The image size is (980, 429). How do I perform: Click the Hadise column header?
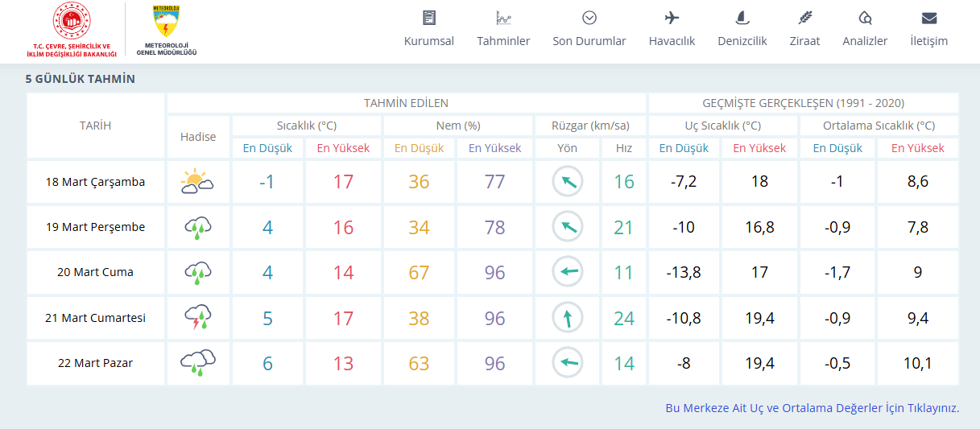coord(198,137)
